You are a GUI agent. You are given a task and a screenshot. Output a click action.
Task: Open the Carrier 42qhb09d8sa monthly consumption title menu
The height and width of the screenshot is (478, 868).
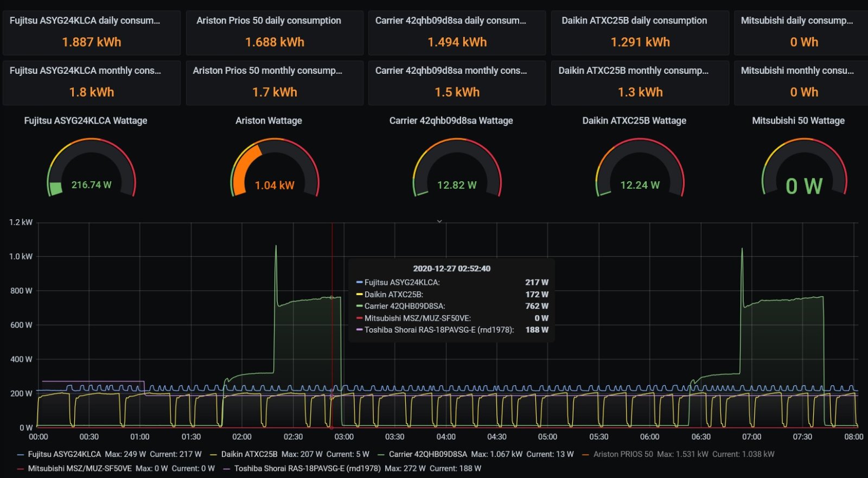click(x=451, y=71)
